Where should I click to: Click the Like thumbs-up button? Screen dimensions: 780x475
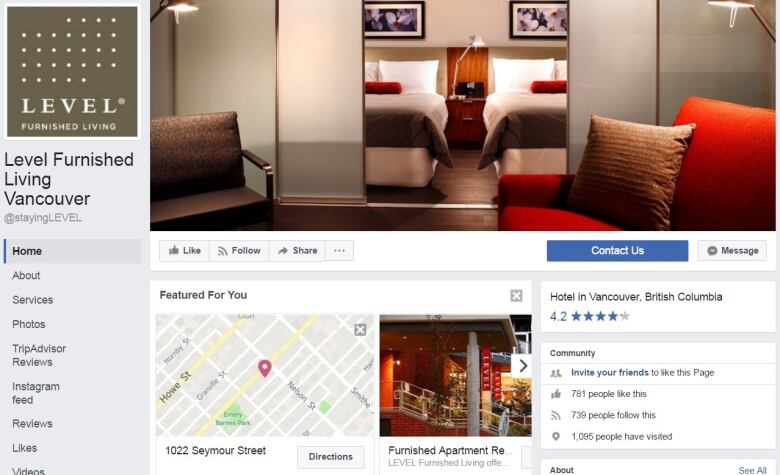[x=184, y=251]
